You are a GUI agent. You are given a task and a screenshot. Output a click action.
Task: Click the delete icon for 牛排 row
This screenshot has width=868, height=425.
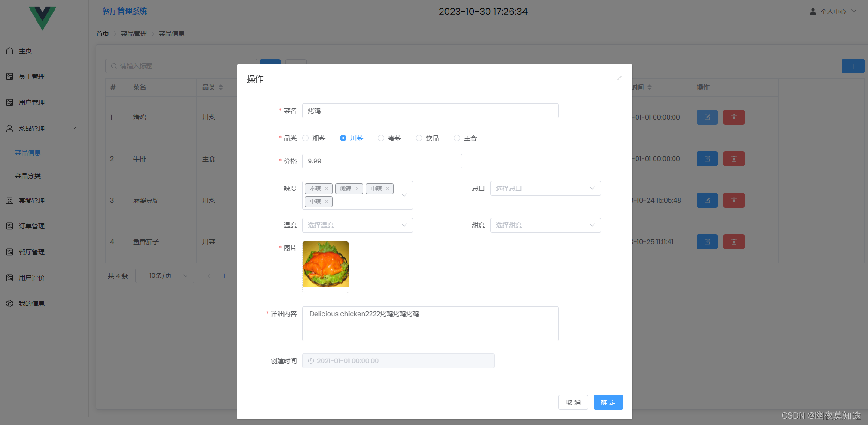734,159
